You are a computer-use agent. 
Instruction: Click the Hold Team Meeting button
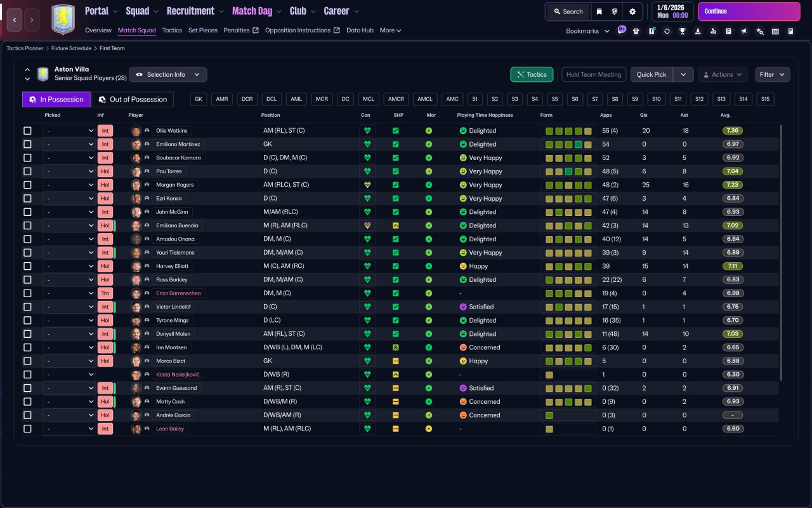point(594,74)
